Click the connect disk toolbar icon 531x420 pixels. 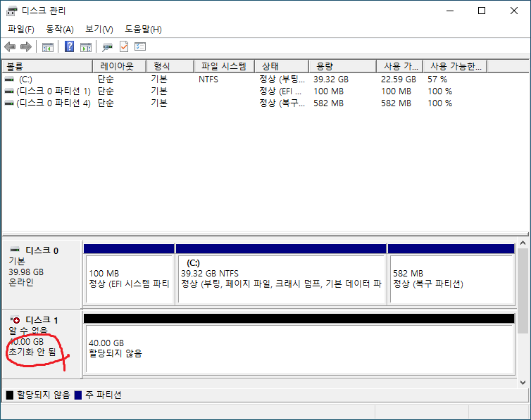[107, 47]
